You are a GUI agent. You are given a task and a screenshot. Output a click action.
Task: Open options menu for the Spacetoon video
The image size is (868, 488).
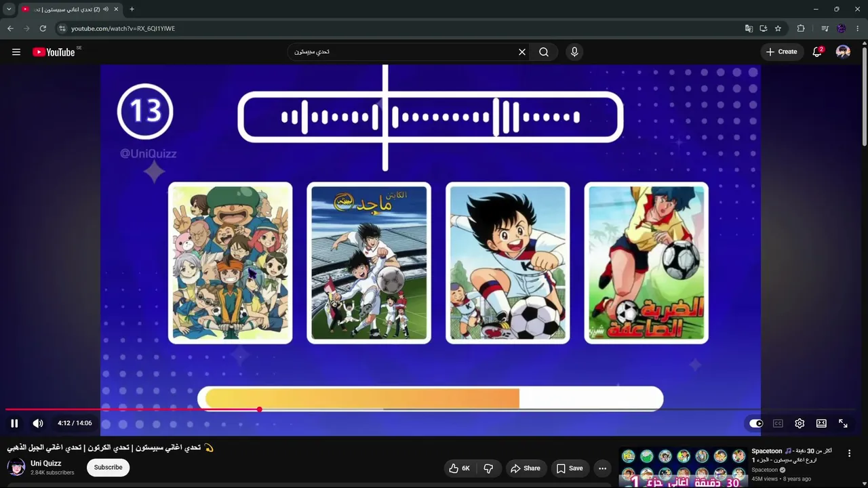(x=849, y=453)
